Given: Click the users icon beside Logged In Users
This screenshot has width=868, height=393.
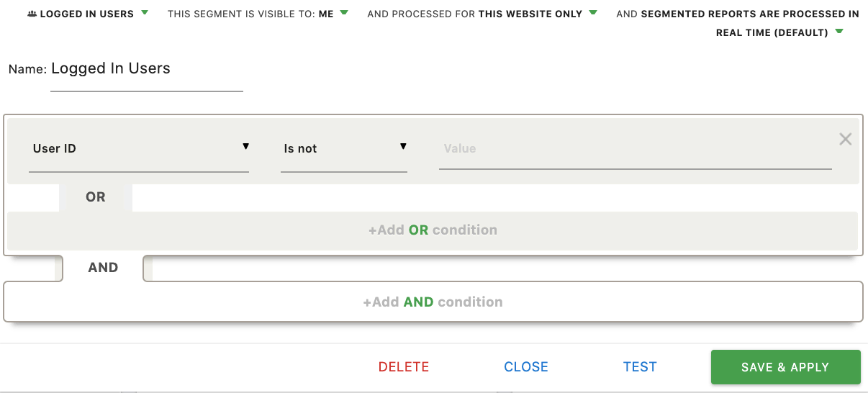Looking at the screenshot, I should click(32, 14).
